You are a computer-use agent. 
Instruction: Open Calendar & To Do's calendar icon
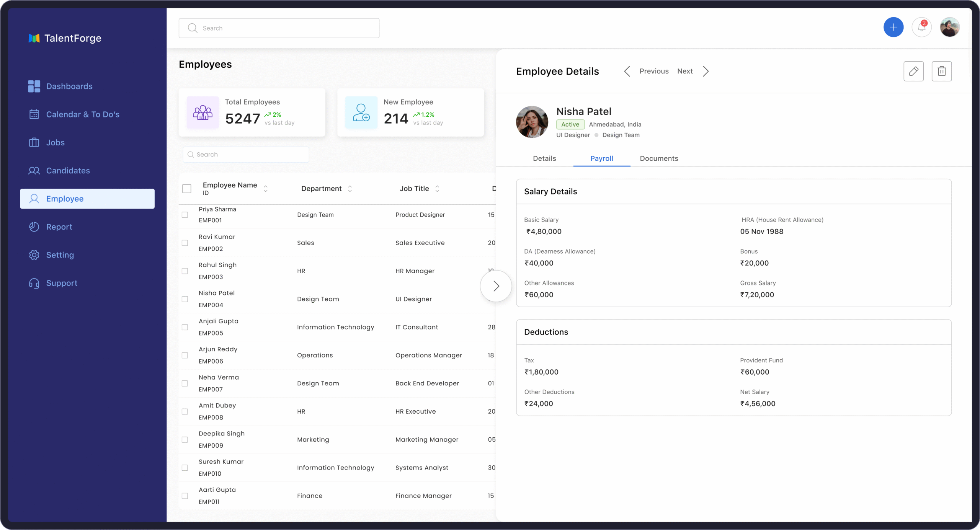pyautogui.click(x=34, y=114)
